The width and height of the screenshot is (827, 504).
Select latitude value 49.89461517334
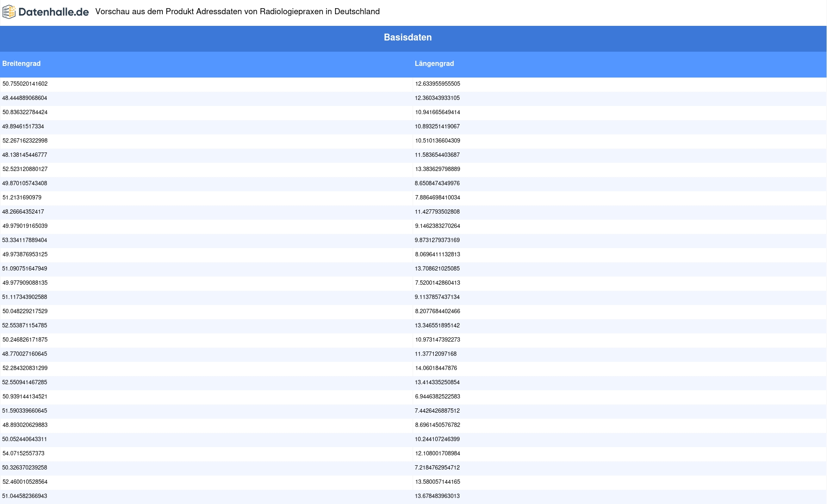(x=23, y=127)
